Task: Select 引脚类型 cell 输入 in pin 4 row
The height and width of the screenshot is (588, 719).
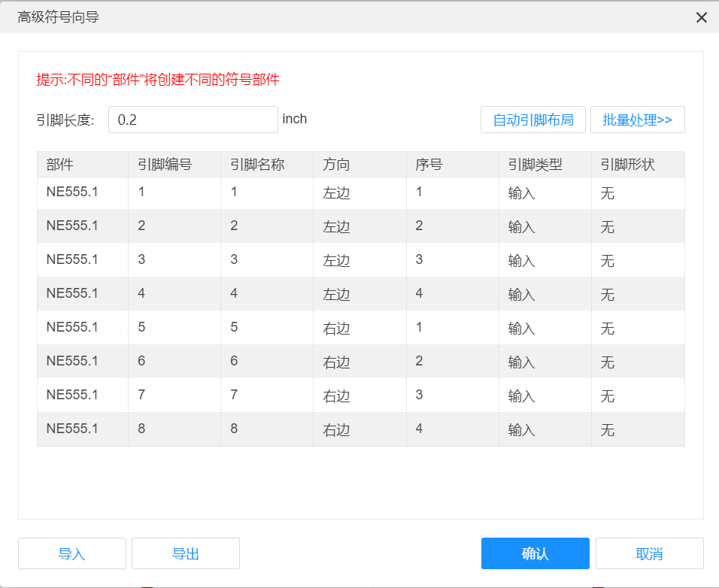Action: (x=545, y=294)
